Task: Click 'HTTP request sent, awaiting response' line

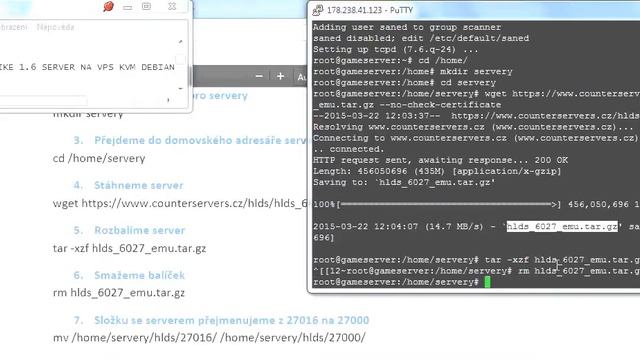Action: tap(440, 160)
